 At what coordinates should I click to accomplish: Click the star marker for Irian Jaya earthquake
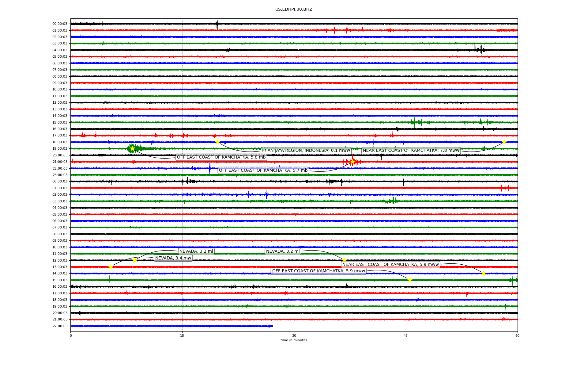tap(217, 142)
